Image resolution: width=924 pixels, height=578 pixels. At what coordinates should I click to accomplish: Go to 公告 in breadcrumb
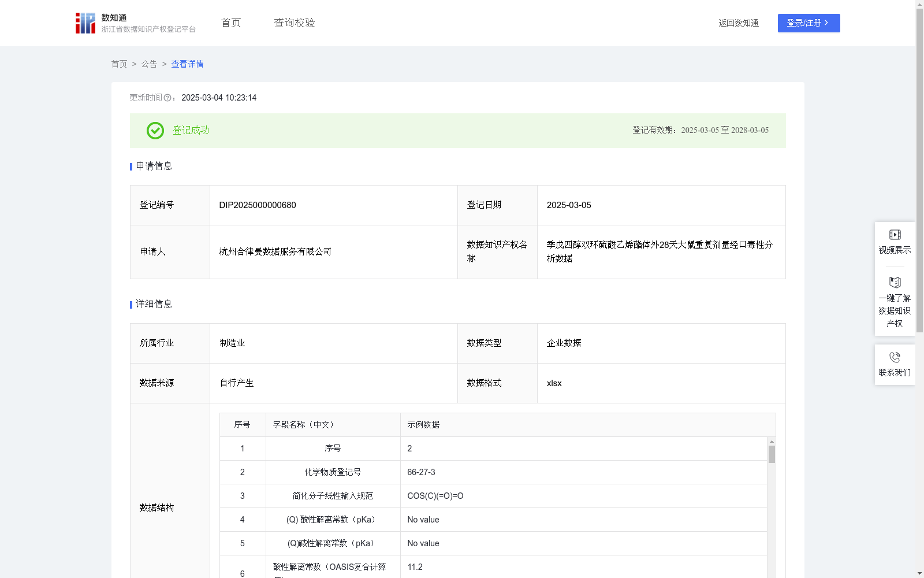(149, 64)
